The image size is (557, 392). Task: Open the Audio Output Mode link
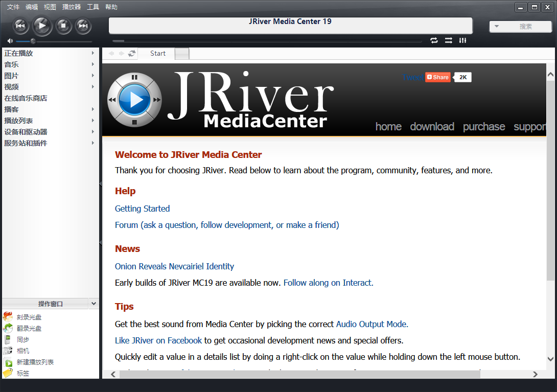[x=372, y=324]
